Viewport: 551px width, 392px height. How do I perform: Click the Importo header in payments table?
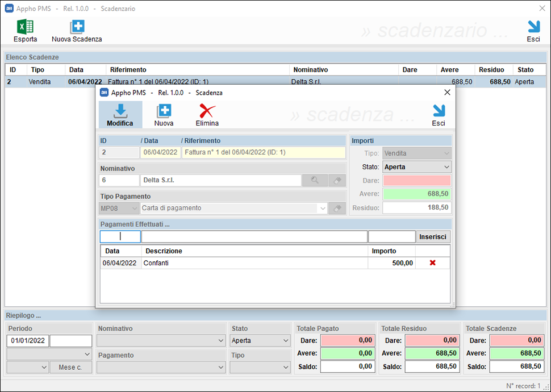click(x=391, y=251)
